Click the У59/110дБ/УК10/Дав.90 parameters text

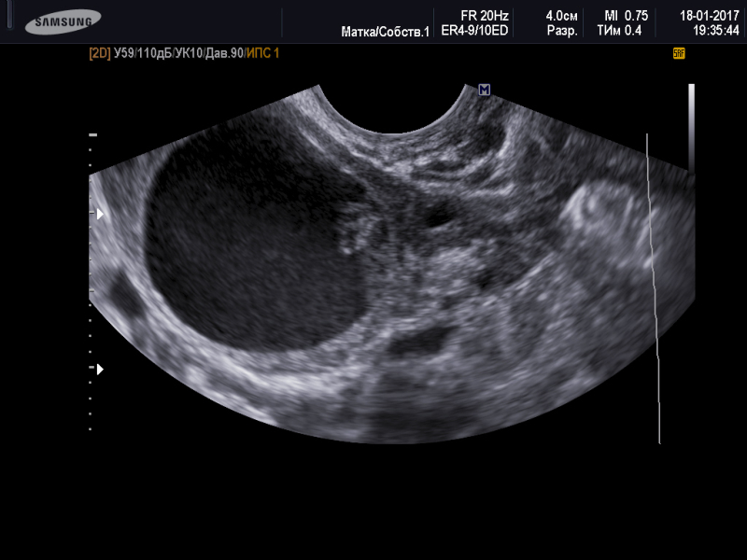(178, 53)
